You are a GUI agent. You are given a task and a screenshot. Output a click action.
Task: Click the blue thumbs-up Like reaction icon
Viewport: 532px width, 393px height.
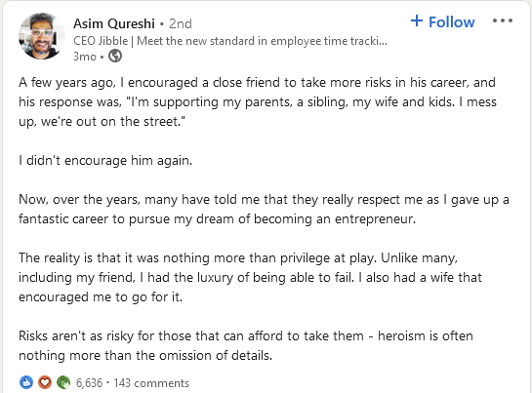[x=26, y=382]
